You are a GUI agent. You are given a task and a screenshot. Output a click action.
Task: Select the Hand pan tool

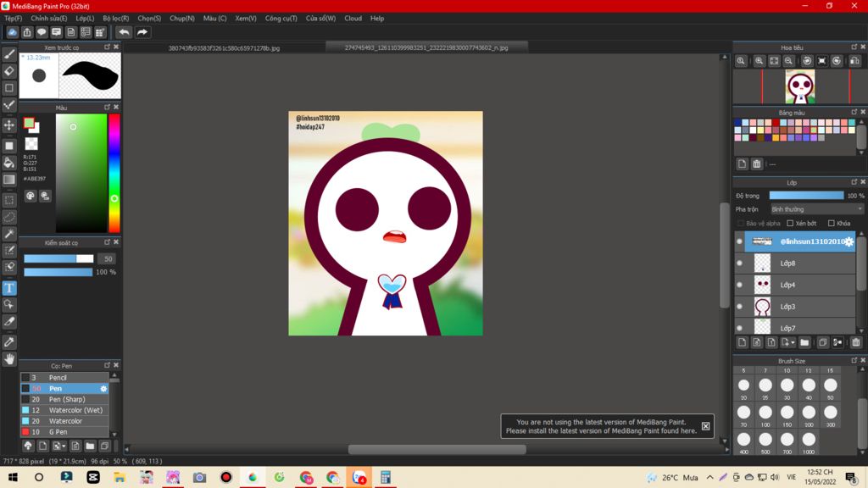[9, 359]
